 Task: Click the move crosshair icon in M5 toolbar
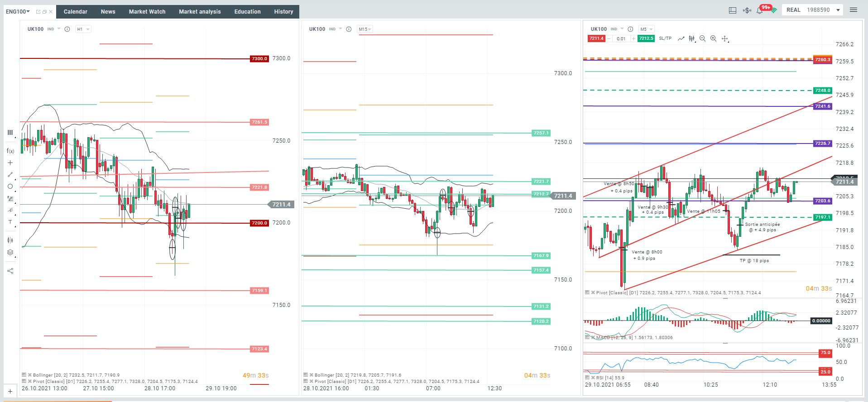coord(725,39)
